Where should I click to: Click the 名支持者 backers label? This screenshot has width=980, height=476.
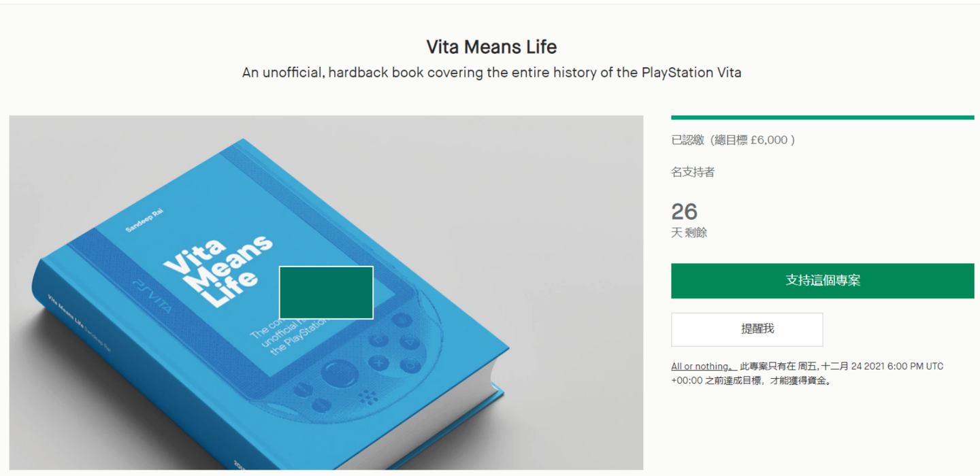(693, 172)
